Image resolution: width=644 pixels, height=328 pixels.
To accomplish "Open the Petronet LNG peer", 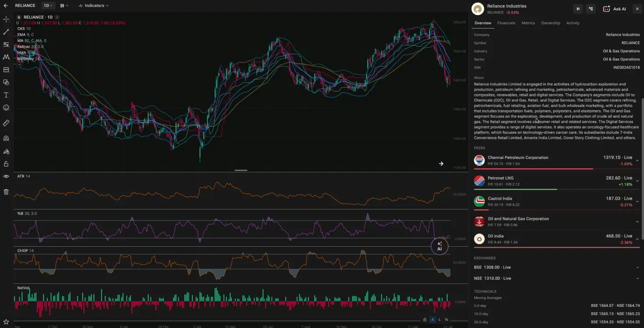I will tap(556, 181).
